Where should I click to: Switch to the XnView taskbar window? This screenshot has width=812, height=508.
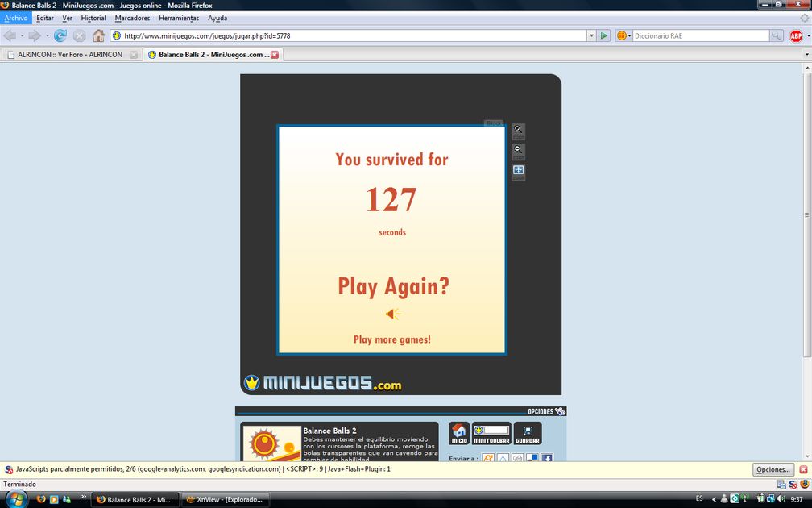pyautogui.click(x=226, y=500)
